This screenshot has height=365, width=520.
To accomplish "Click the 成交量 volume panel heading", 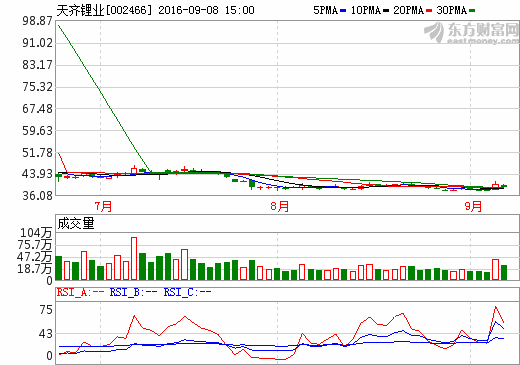I will click(76, 223).
